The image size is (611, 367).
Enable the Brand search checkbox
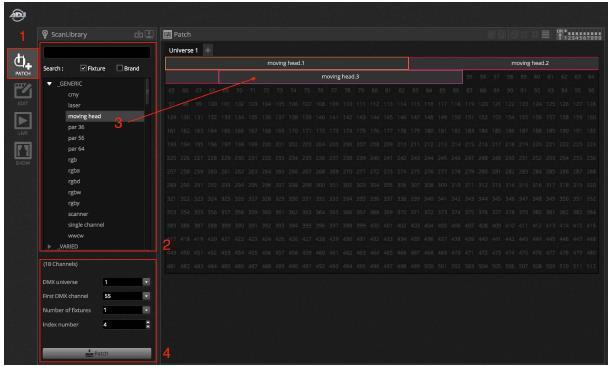pyautogui.click(x=120, y=68)
